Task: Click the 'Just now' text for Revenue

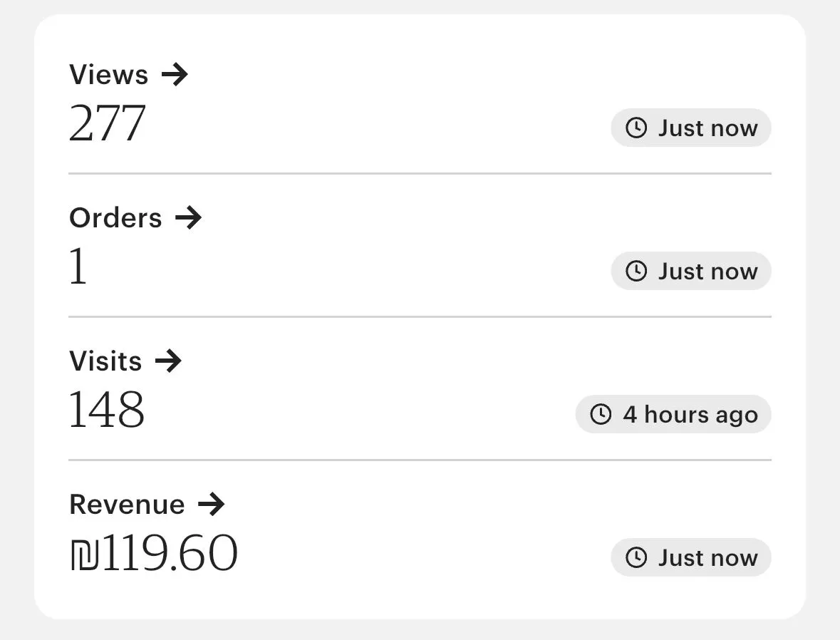Action: click(707, 558)
